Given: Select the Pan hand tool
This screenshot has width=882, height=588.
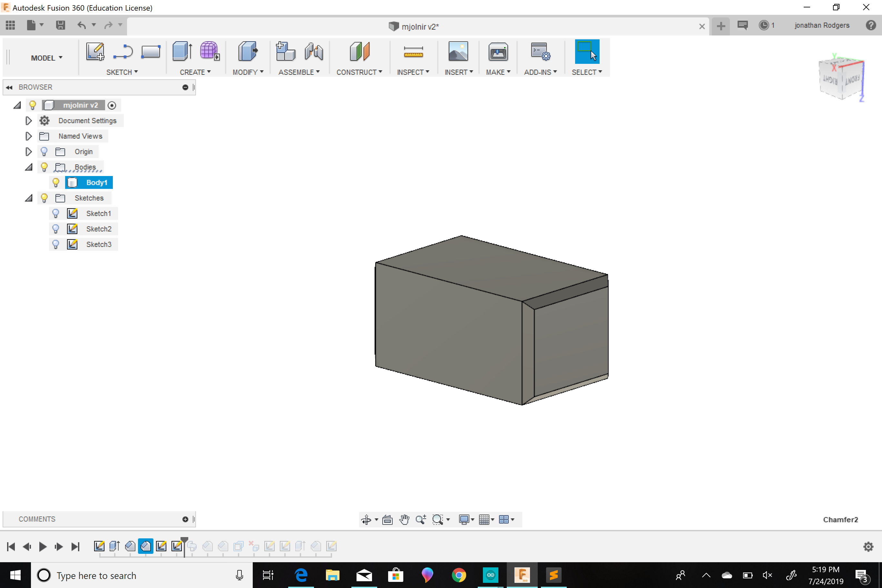Looking at the screenshot, I should [404, 519].
